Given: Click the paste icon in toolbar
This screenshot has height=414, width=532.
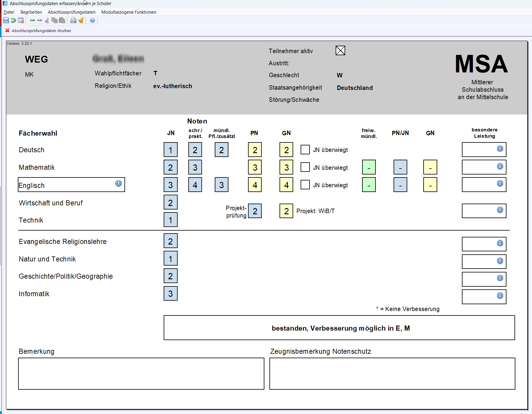Looking at the screenshot, I should click(x=62, y=20).
